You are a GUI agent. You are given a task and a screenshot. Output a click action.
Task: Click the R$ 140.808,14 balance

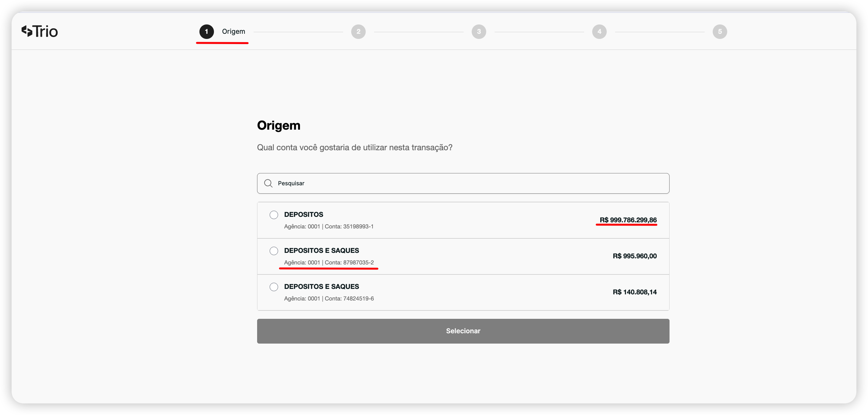click(x=634, y=292)
